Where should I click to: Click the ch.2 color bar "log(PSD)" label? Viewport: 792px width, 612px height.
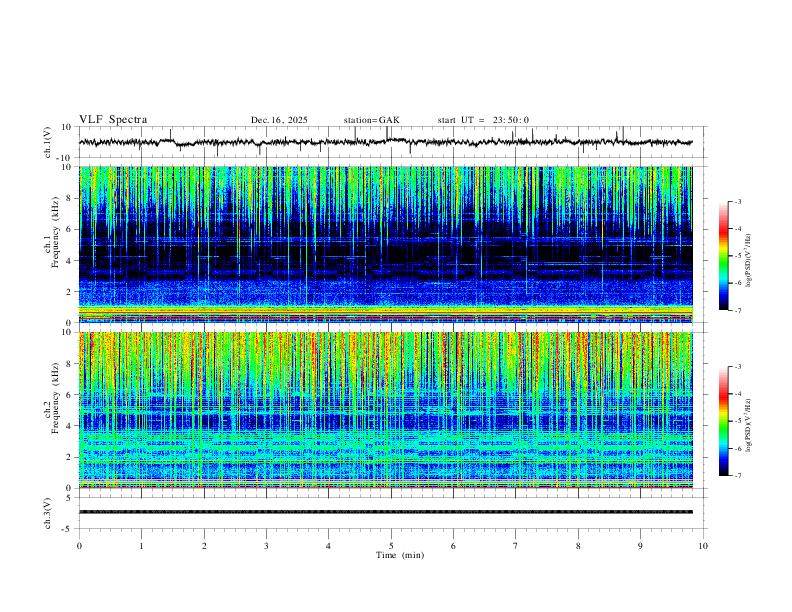tap(748, 426)
